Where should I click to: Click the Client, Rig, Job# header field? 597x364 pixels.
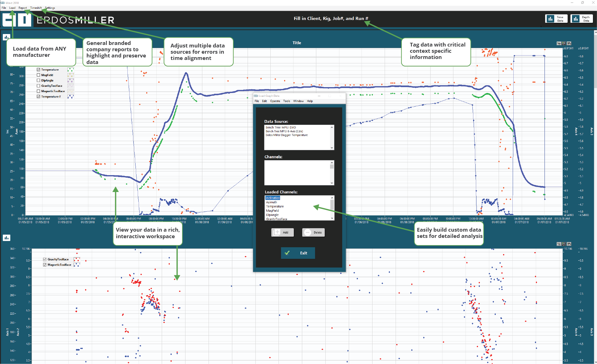331,18
